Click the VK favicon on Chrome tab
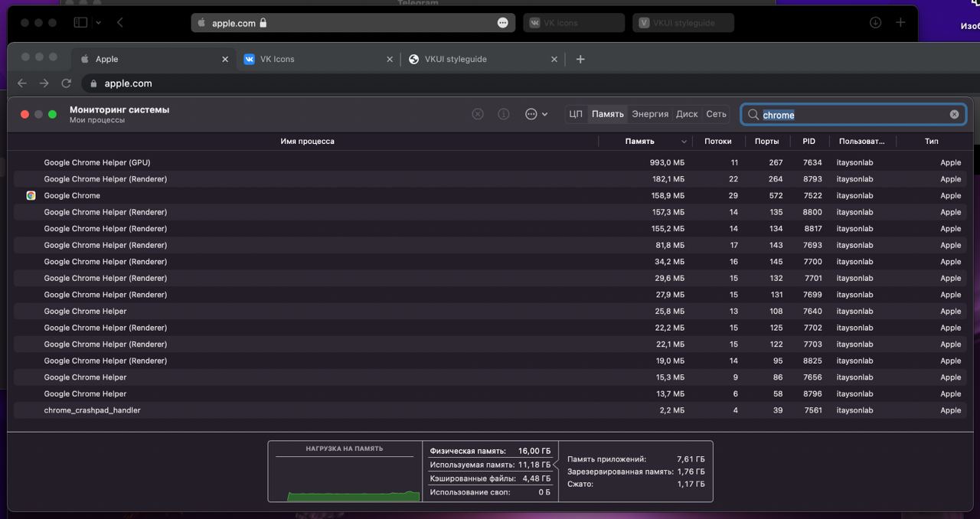Screen dimensions: 980x519 pyautogui.click(x=250, y=59)
